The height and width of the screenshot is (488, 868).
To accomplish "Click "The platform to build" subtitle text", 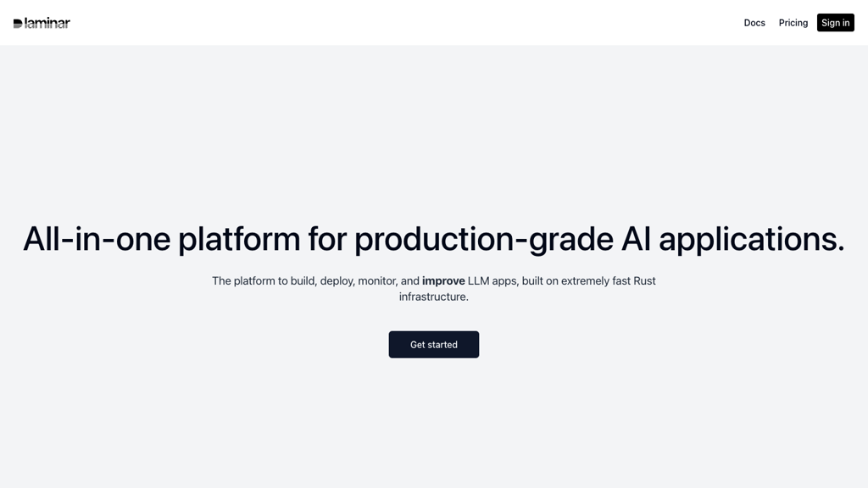I will point(264,281).
